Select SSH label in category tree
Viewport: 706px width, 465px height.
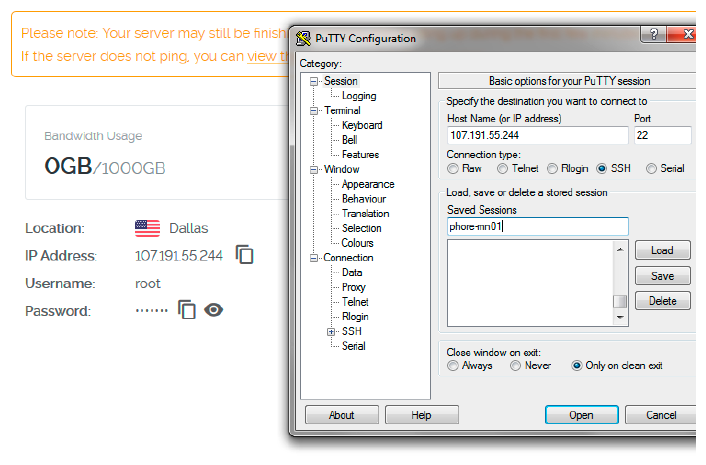tap(352, 331)
